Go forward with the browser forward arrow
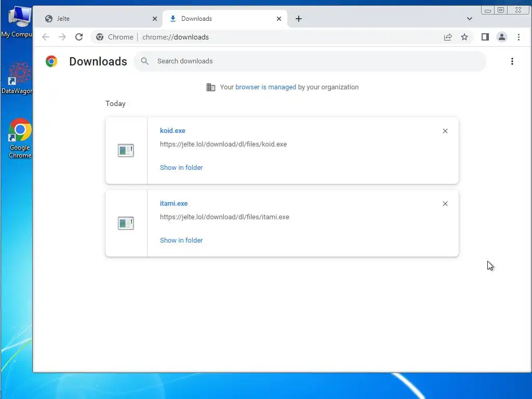 coord(62,37)
